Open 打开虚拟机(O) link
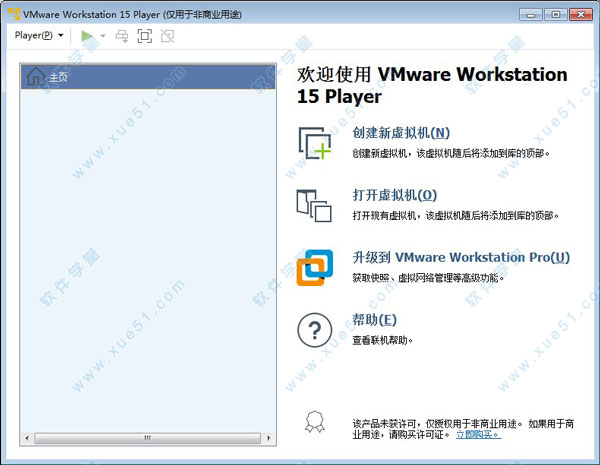The height and width of the screenshot is (465, 600). pyautogui.click(x=395, y=195)
